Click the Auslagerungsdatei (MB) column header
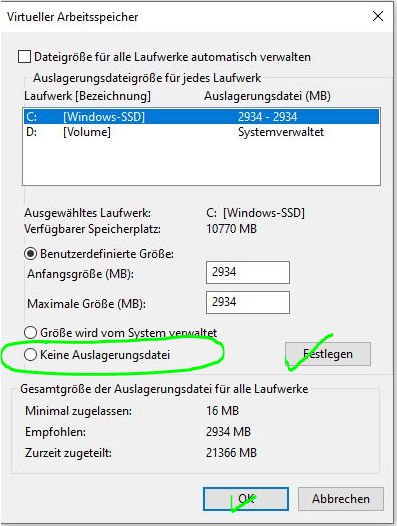 click(x=267, y=96)
